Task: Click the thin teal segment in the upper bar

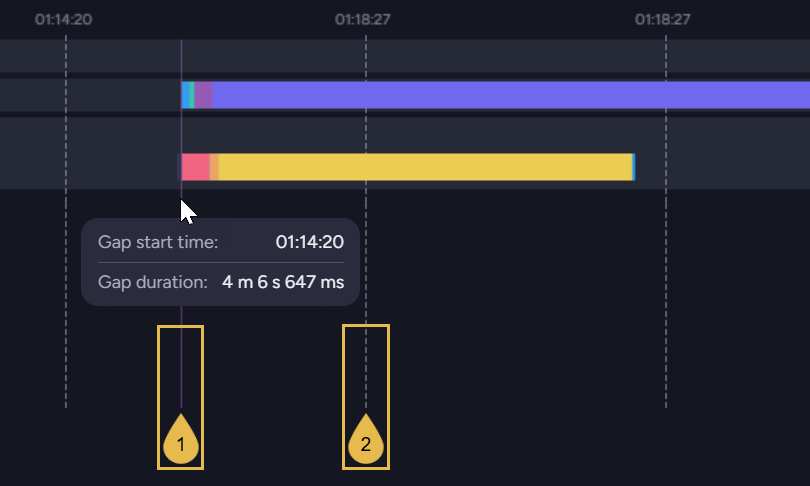Action: pos(192,95)
